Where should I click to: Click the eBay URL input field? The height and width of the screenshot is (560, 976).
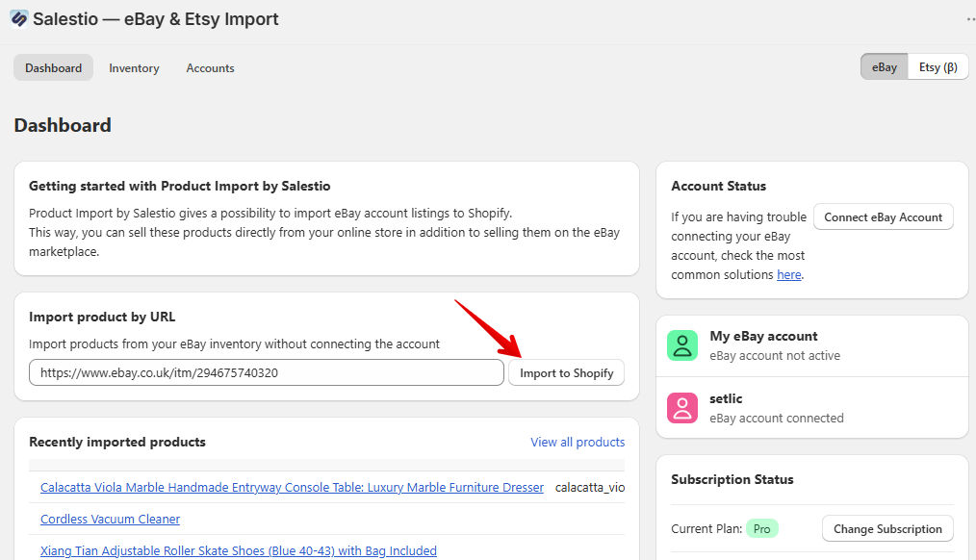[x=267, y=372]
